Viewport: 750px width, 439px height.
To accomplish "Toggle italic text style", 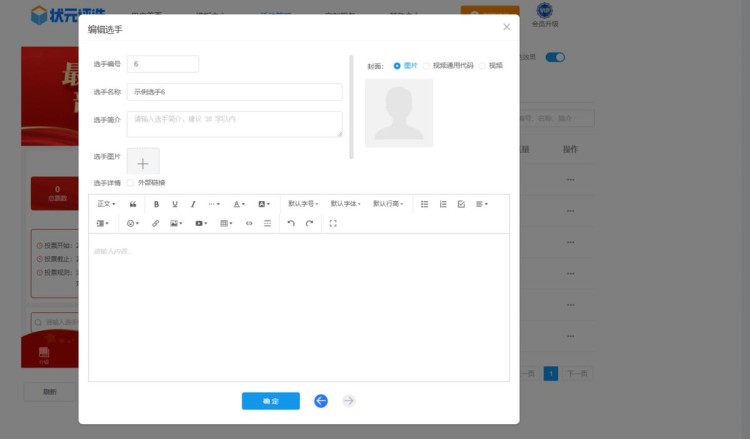I will (193, 204).
